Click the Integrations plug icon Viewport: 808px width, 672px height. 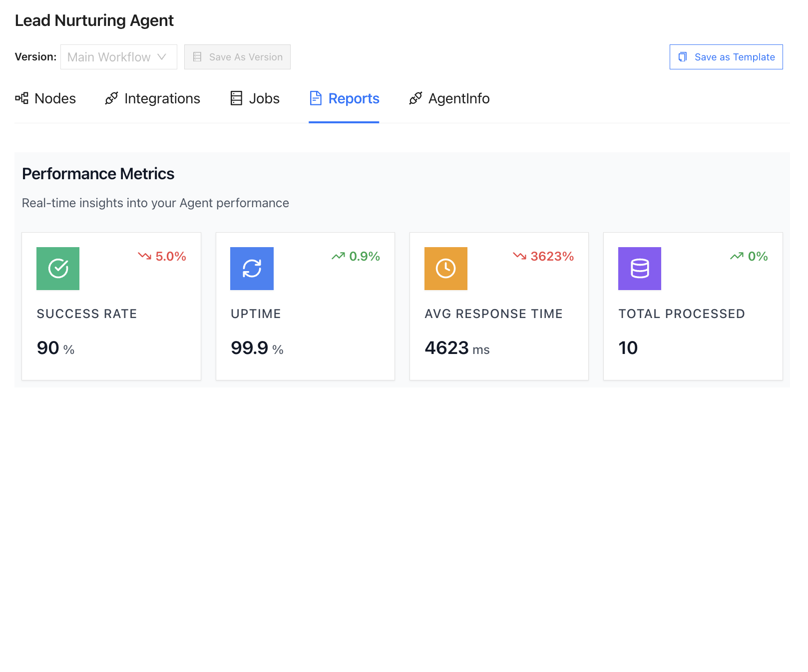[111, 98]
